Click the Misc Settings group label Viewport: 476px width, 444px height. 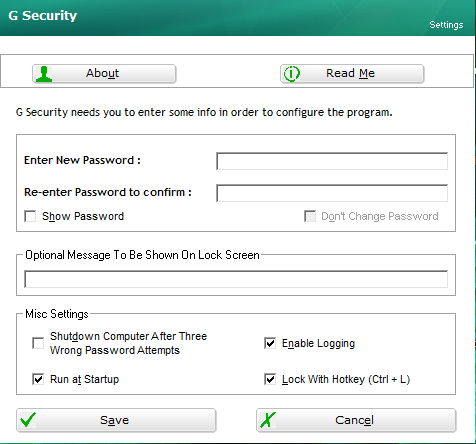57,314
